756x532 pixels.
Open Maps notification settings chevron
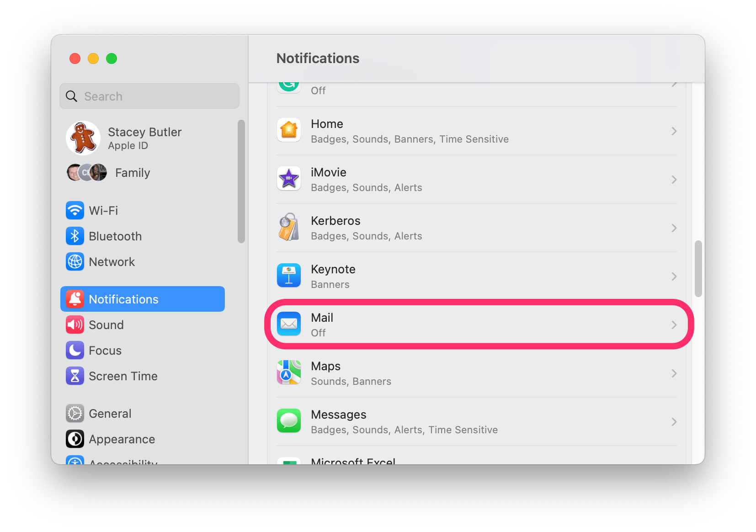point(674,373)
